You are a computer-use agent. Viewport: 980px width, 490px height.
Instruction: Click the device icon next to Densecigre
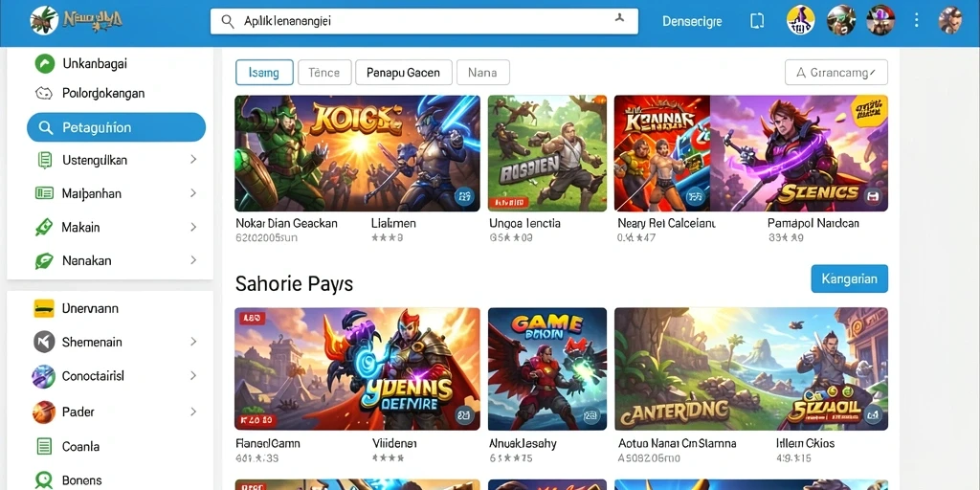tap(757, 21)
